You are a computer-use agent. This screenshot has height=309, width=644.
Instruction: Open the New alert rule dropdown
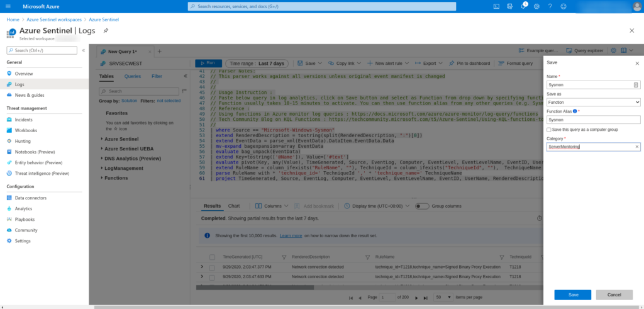(x=387, y=64)
